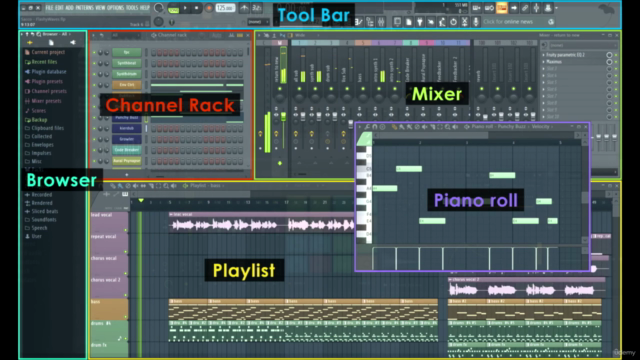This screenshot has height=360, width=640.
Task: Expand the Maximus slot arrow
Action: click(x=544, y=62)
